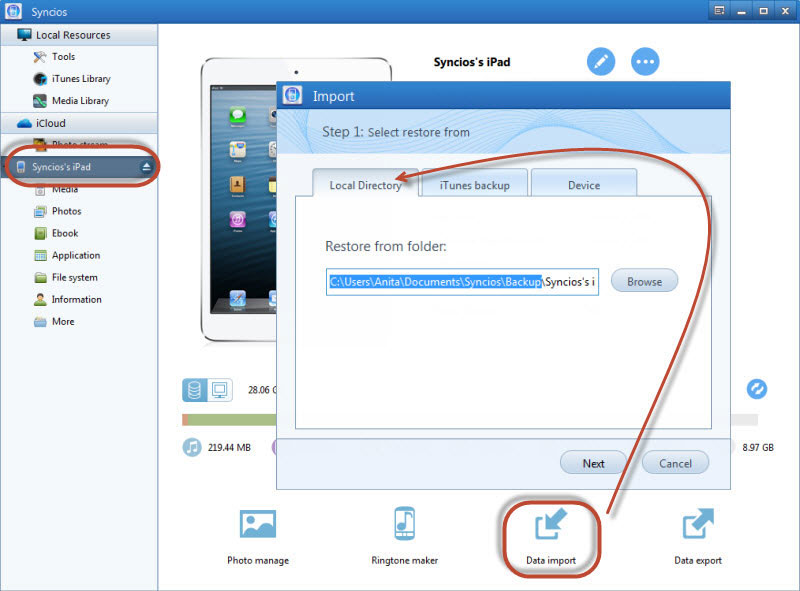
Task: Launch the Ringtone maker tool
Action: (405, 536)
